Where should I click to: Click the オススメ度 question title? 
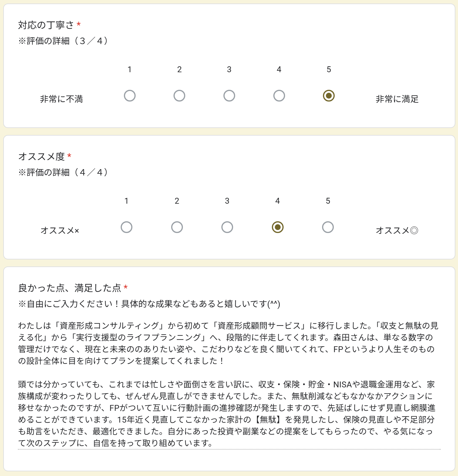(x=41, y=157)
